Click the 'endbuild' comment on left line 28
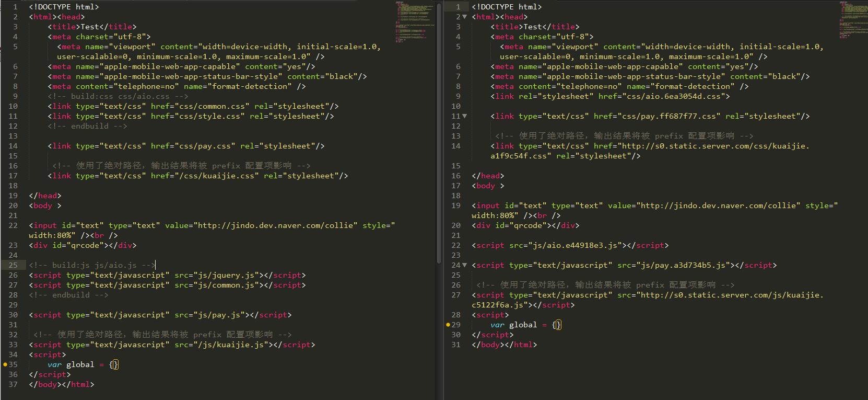Viewport: 868px width, 400px height. click(x=68, y=295)
